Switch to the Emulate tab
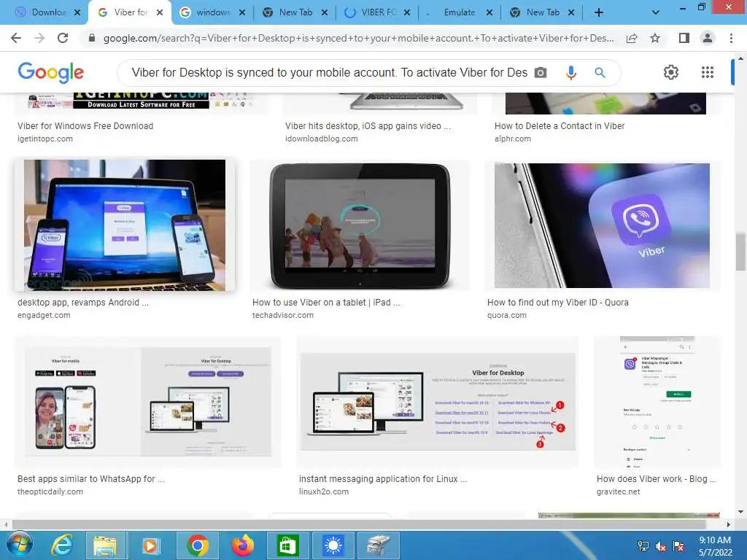747x560 pixels. coord(460,12)
